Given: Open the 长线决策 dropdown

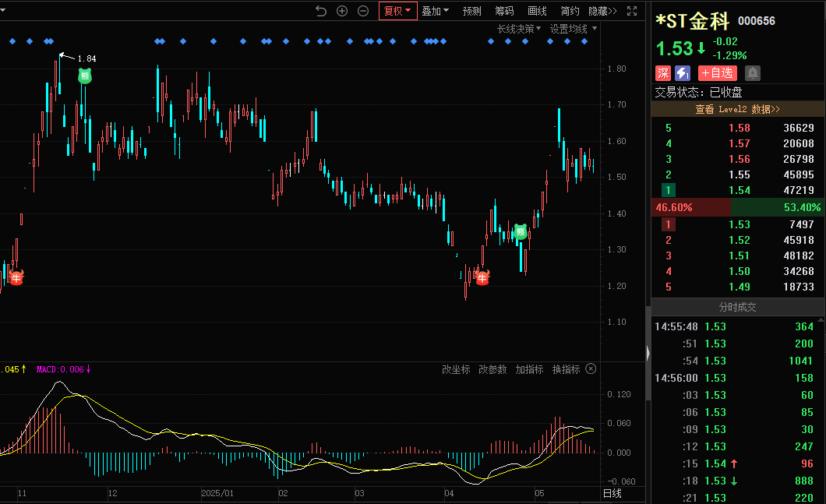Looking at the screenshot, I should (x=520, y=29).
